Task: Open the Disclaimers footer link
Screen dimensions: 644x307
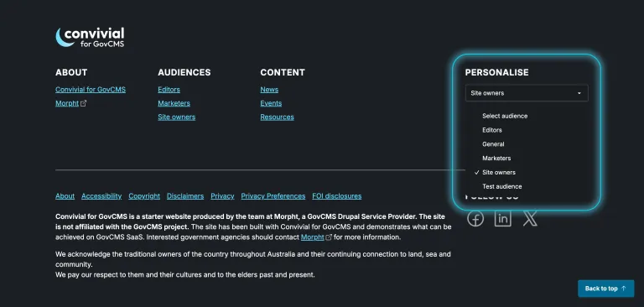Action: click(x=185, y=196)
